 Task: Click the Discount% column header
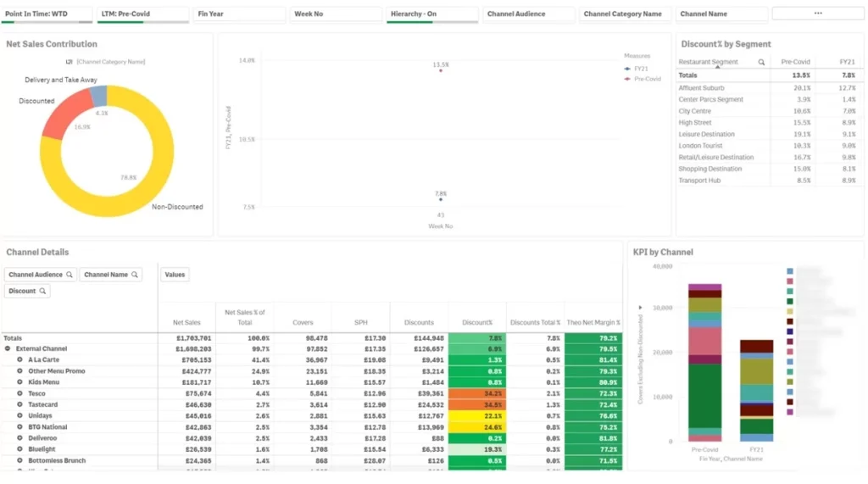(x=477, y=322)
